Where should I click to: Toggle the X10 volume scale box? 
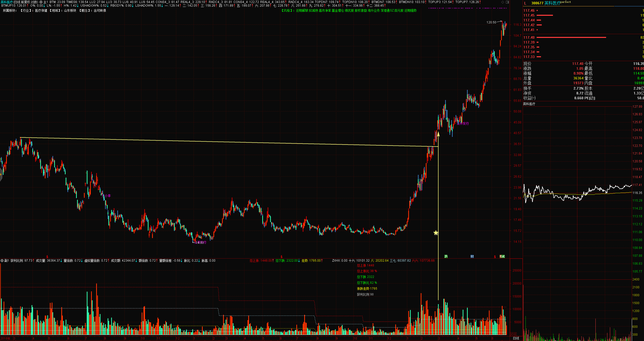[513, 334]
